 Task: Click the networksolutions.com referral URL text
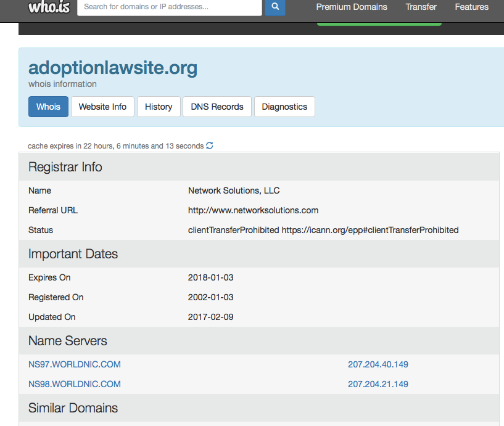click(x=253, y=210)
